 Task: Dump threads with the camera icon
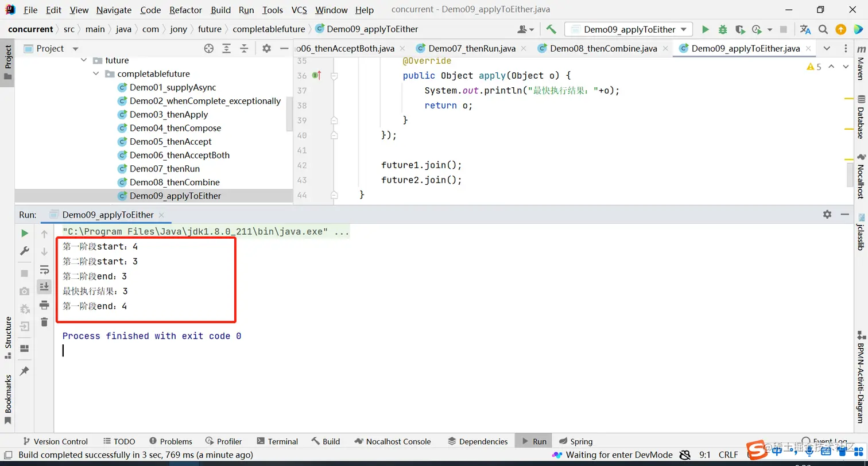point(25,291)
